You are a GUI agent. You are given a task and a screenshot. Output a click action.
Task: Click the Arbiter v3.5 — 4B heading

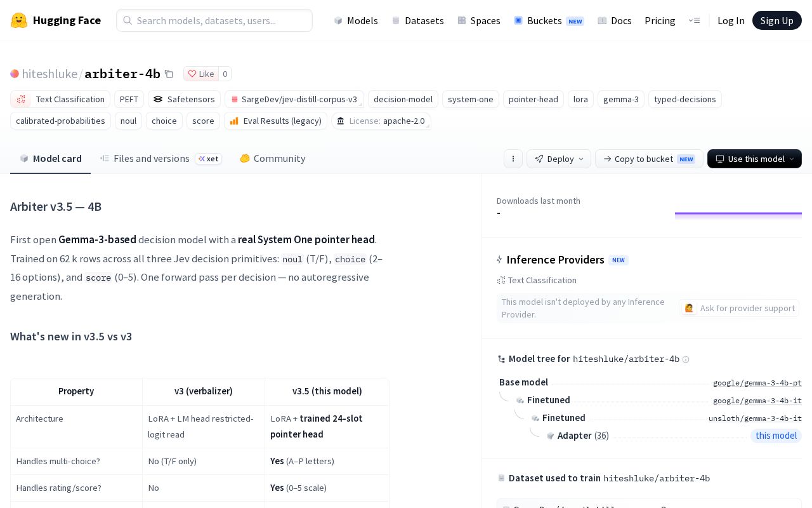pyautogui.click(x=56, y=206)
